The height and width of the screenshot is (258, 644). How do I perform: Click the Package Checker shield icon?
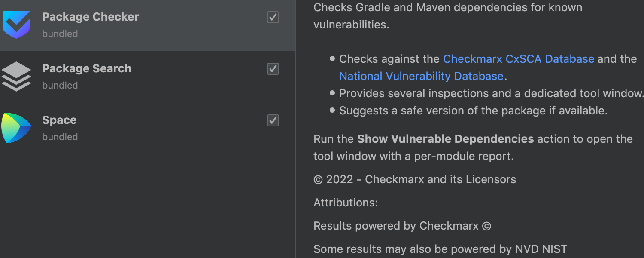(16, 25)
